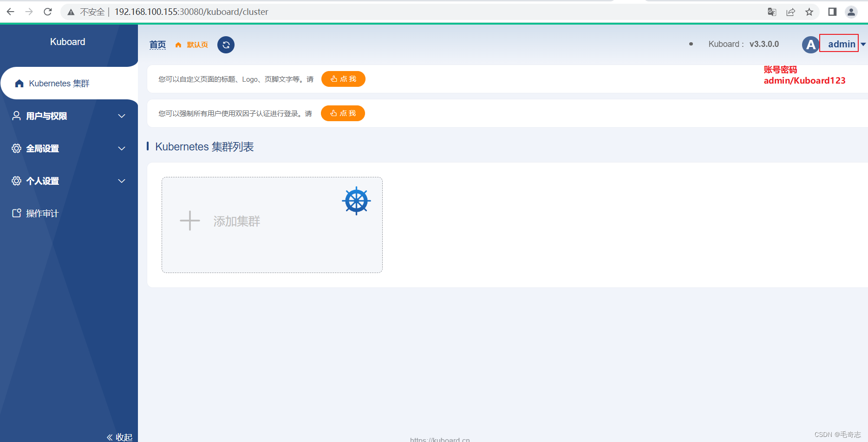Open the browser translate page icon
Screen dimensions: 868x442
[x=772, y=12]
